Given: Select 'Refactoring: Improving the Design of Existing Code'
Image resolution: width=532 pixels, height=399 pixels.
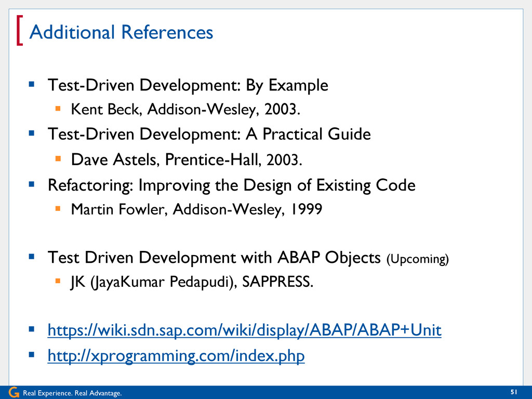Looking at the screenshot, I should 231,185.
